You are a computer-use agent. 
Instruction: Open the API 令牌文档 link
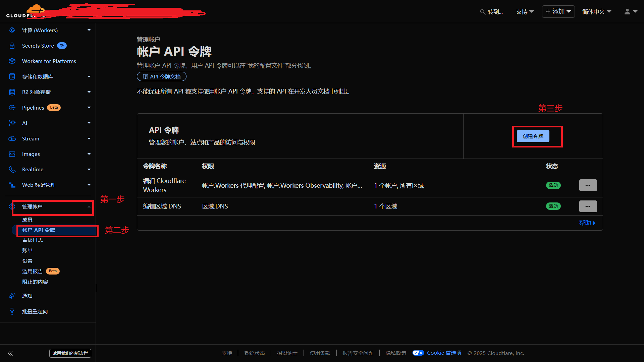coord(162,76)
